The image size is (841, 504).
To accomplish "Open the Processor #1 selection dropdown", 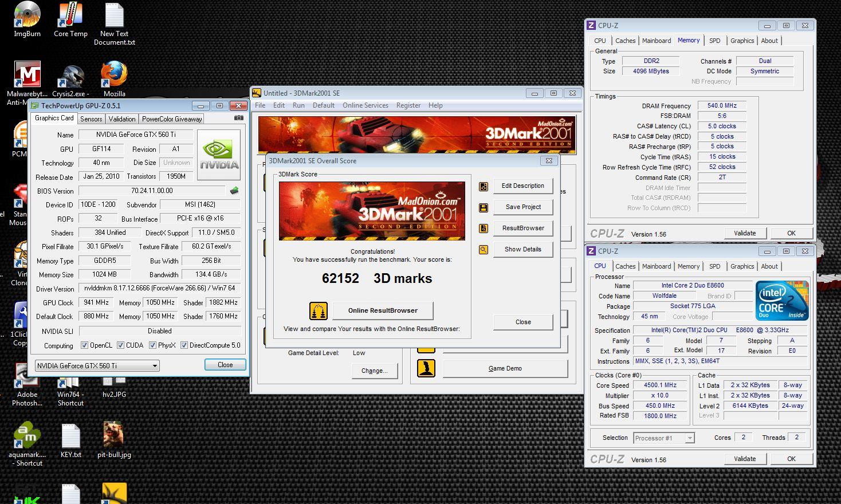I will click(x=664, y=438).
